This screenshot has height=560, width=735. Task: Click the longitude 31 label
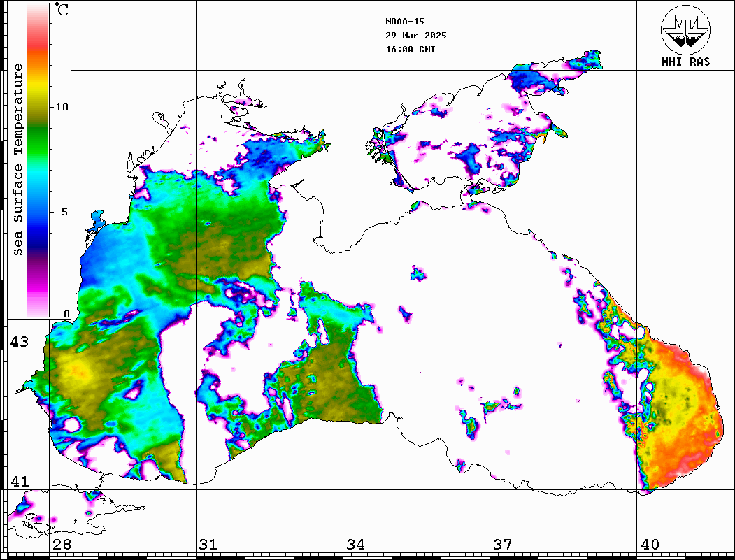(x=208, y=544)
